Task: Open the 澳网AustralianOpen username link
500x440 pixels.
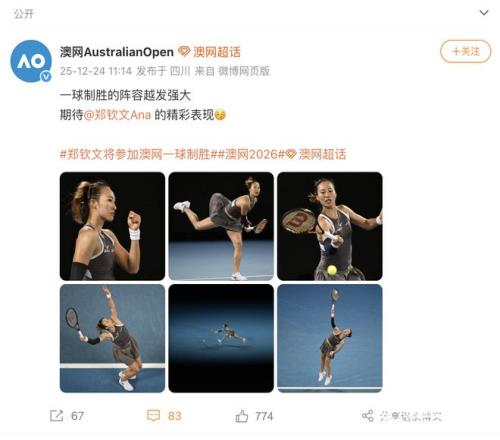Action: pyautogui.click(x=117, y=52)
